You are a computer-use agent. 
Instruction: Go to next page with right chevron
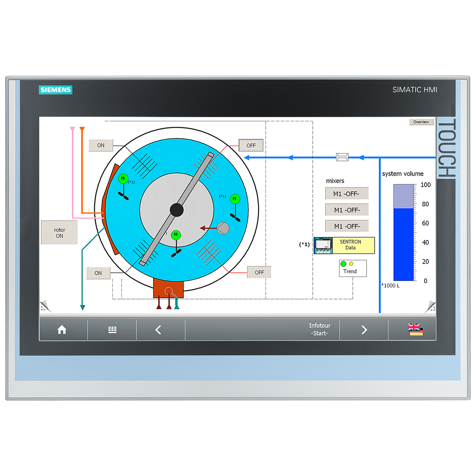364,330
